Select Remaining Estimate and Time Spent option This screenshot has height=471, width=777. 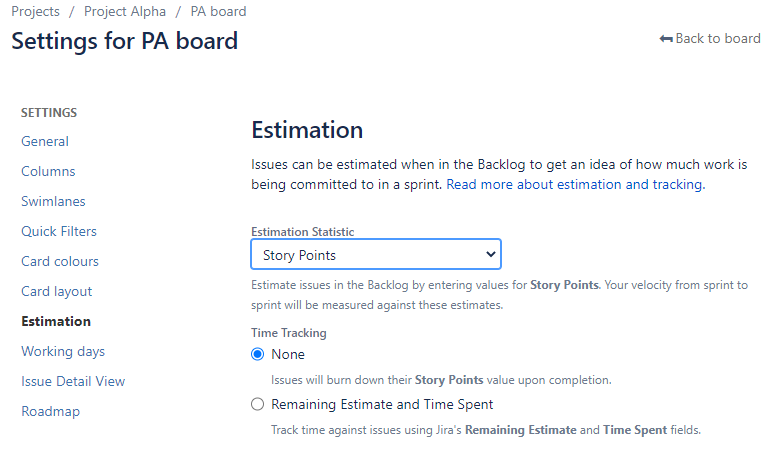click(x=258, y=404)
